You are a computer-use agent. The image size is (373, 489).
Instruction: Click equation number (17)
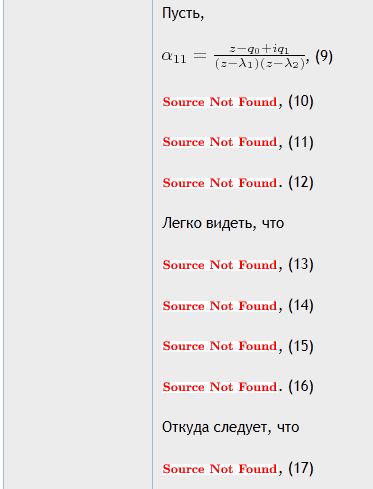click(x=301, y=468)
